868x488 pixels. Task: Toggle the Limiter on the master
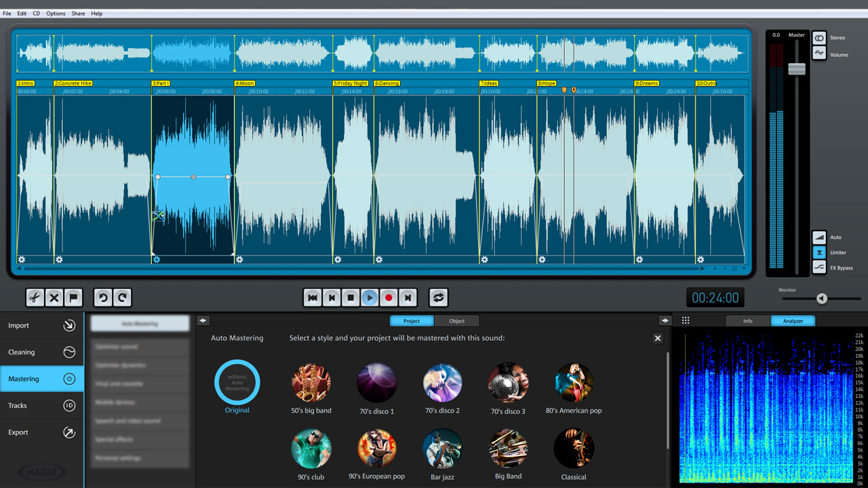pyautogui.click(x=819, y=252)
